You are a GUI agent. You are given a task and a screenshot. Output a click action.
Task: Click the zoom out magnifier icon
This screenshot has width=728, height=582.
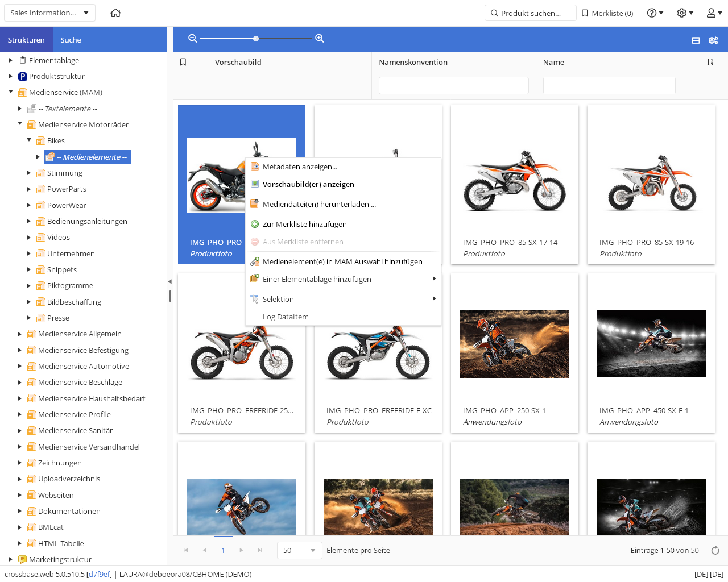pos(193,38)
